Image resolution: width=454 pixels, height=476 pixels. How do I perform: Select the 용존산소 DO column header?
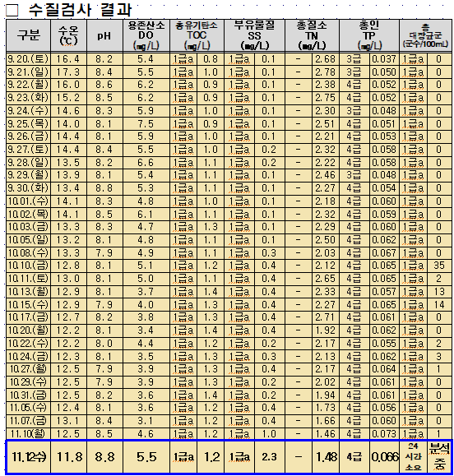click(x=146, y=35)
